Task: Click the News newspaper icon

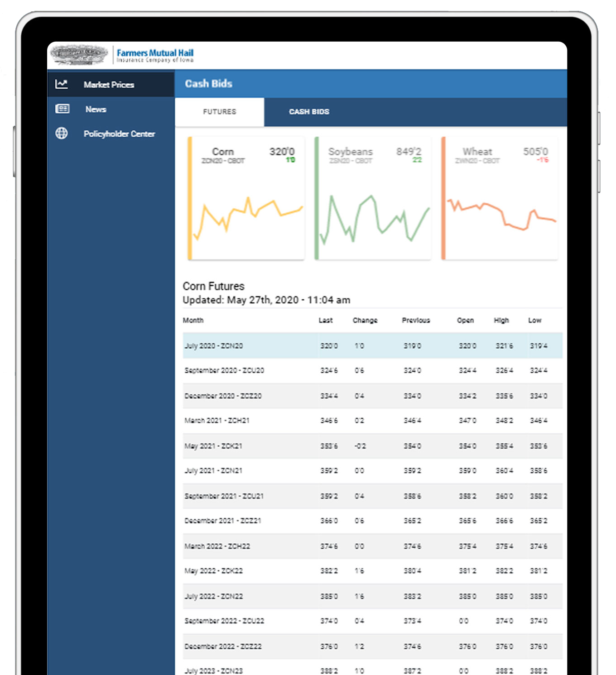Action: [x=62, y=109]
